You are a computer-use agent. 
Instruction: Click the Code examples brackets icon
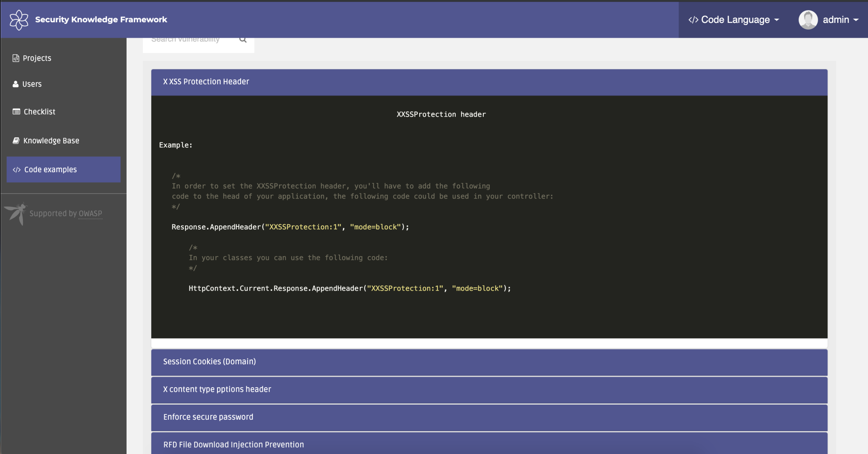coord(16,170)
